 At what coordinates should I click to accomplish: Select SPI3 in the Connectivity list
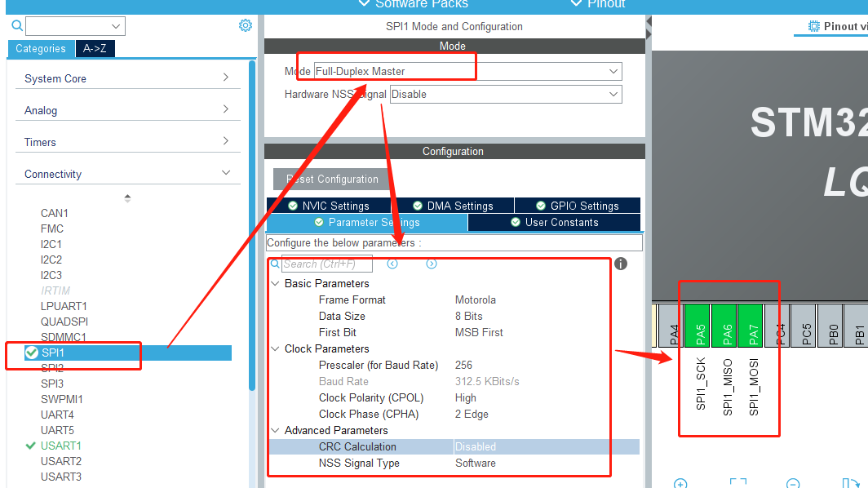coord(52,384)
